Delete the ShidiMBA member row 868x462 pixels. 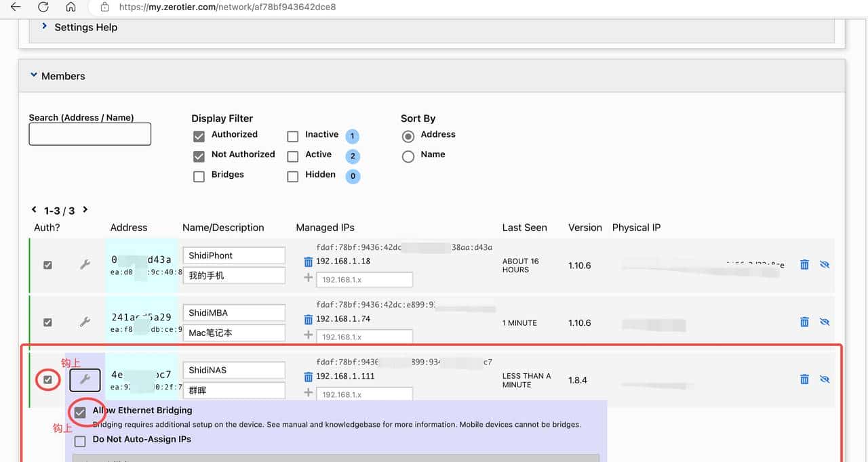(804, 322)
